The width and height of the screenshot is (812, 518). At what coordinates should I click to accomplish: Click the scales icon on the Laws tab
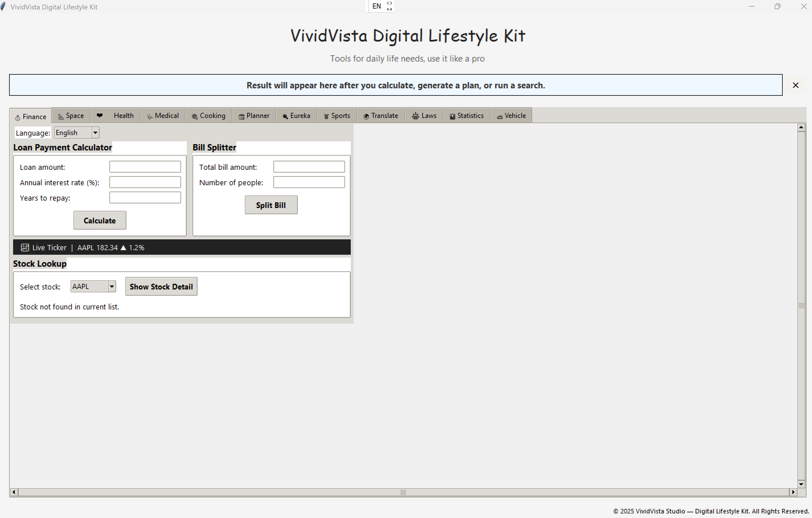pyautogui.click(x=415, y=116)
